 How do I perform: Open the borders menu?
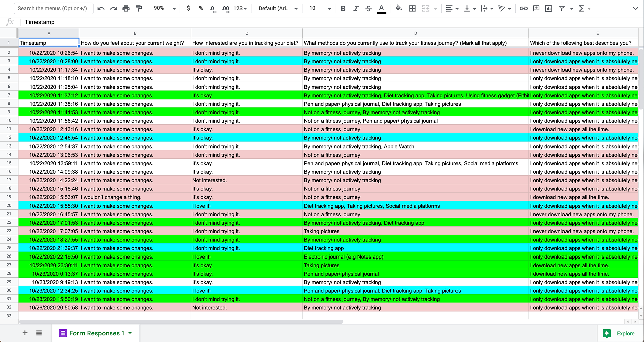click(x=412, y=9)
